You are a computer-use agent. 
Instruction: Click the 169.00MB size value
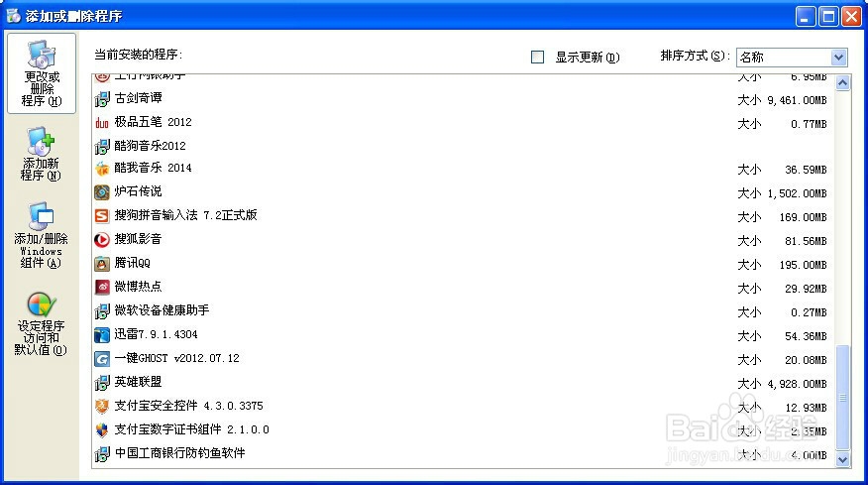(803, 218)
